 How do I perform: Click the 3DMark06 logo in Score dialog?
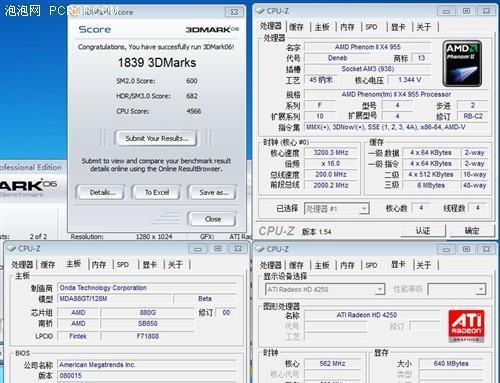click(212, 30)
